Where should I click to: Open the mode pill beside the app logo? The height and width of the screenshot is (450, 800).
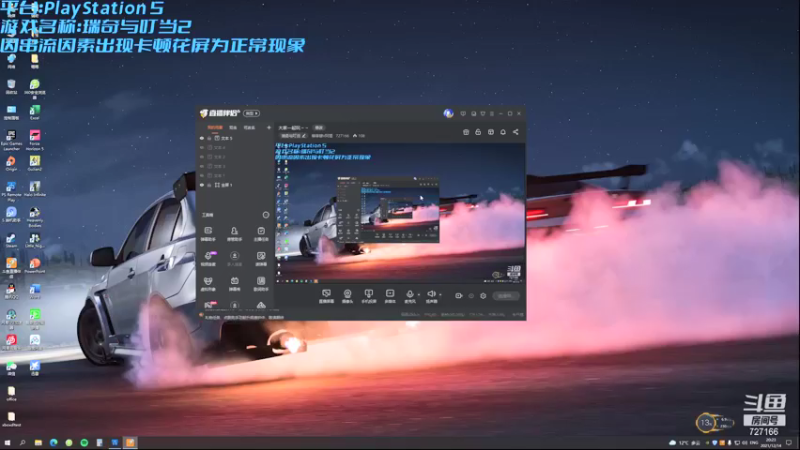[x=252, y=113]
